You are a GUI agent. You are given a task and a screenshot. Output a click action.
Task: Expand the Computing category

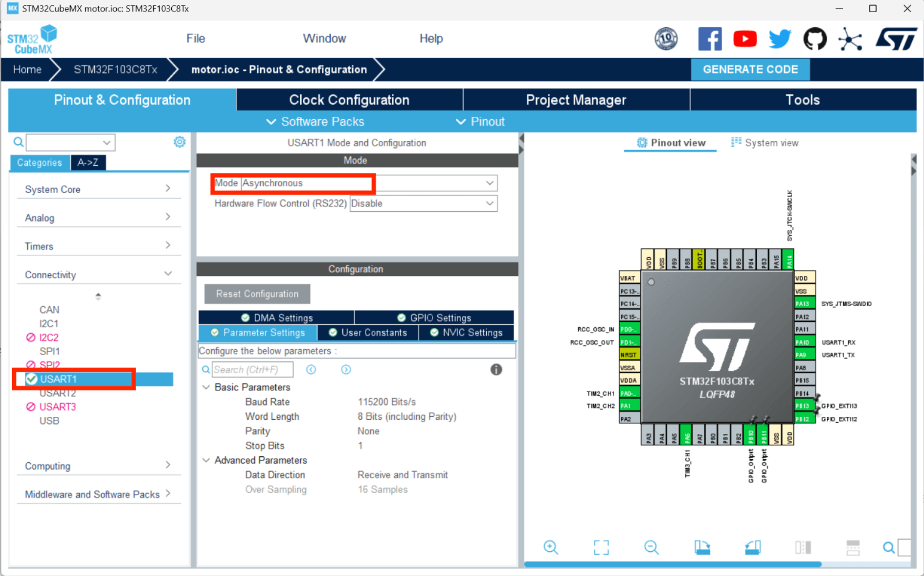point(99,466)
